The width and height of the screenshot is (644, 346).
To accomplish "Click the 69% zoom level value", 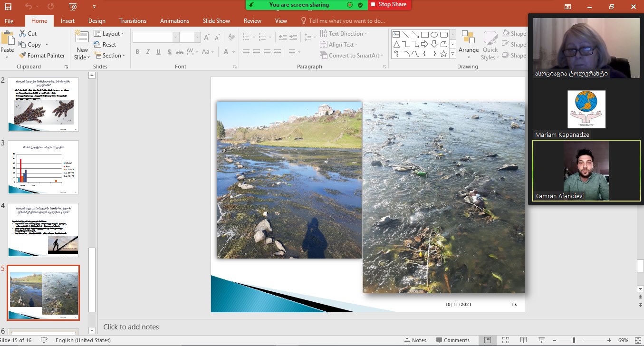I will [x=623, y=340].
